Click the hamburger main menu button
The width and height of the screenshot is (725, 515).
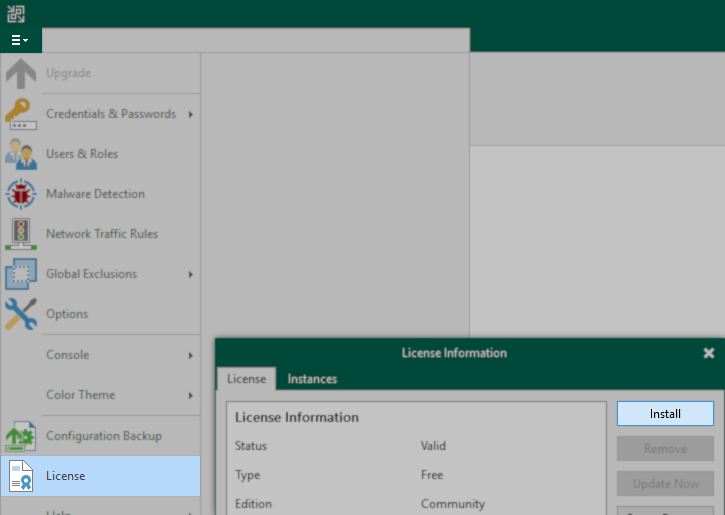tap(19, 40)
